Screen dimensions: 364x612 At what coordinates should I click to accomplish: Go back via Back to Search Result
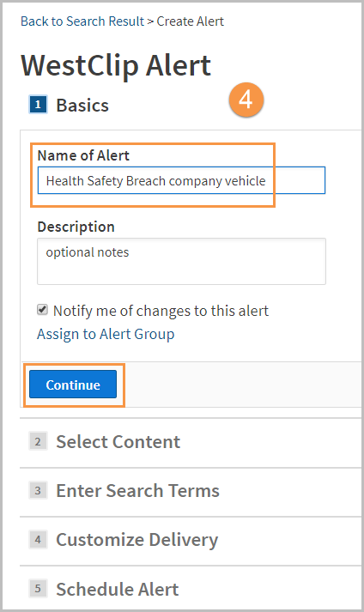(82, 21)
